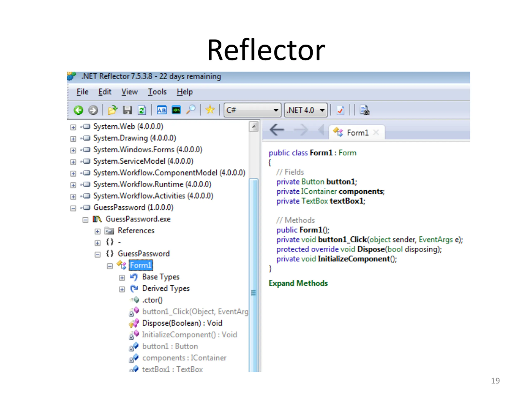The image size is (532, 399).
Task: Expand the Derived Types node
Action: [x=122, y=289]
